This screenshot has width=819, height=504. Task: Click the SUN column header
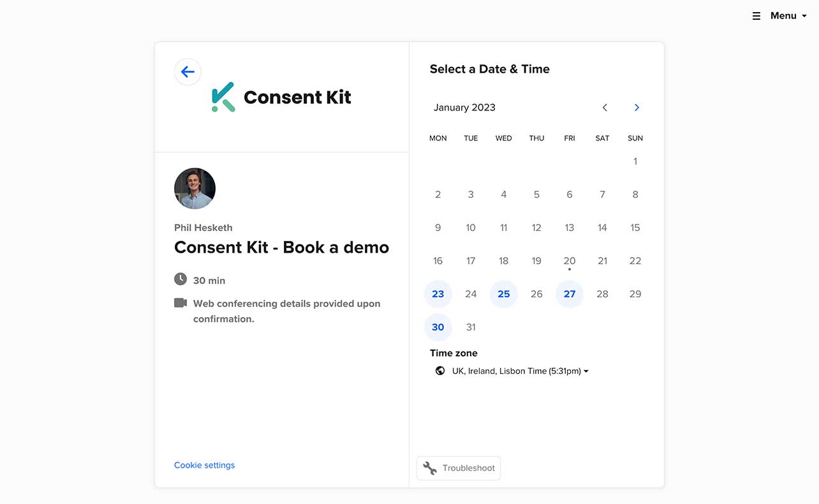pos(635,138)
